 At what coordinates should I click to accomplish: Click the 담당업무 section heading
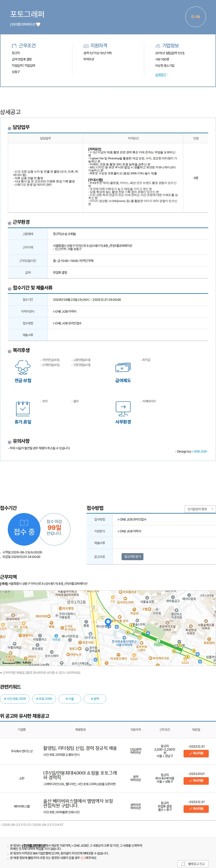click(21, 127)
